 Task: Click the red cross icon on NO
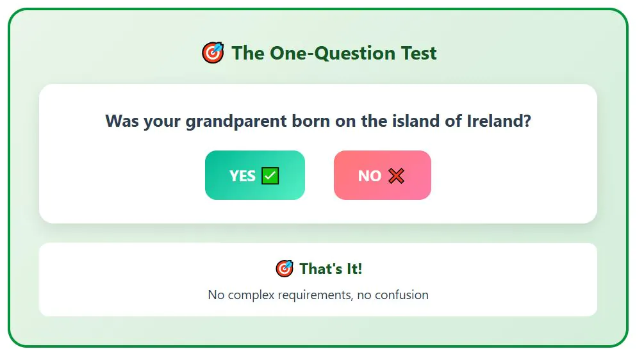396,175
